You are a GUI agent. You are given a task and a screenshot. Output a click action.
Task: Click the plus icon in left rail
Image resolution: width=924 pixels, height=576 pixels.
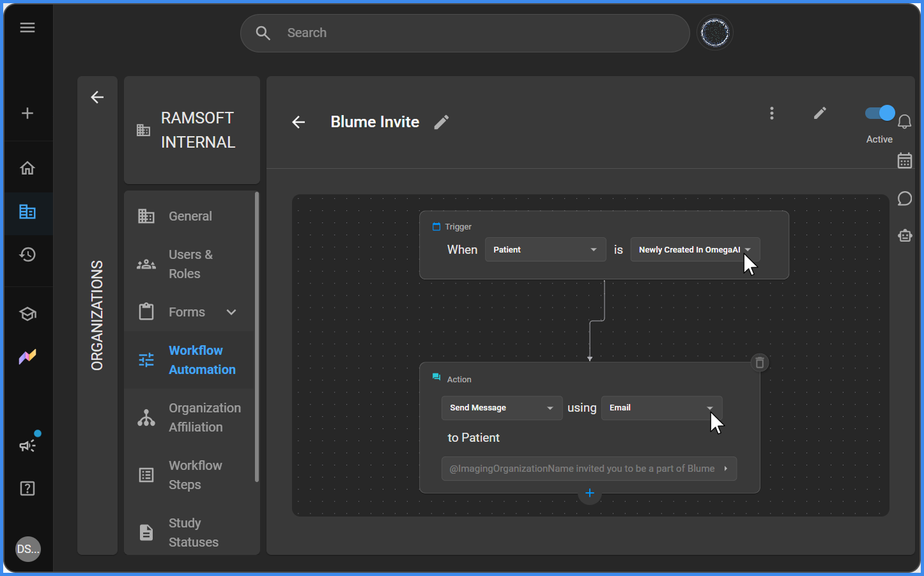tap(27, 113)
